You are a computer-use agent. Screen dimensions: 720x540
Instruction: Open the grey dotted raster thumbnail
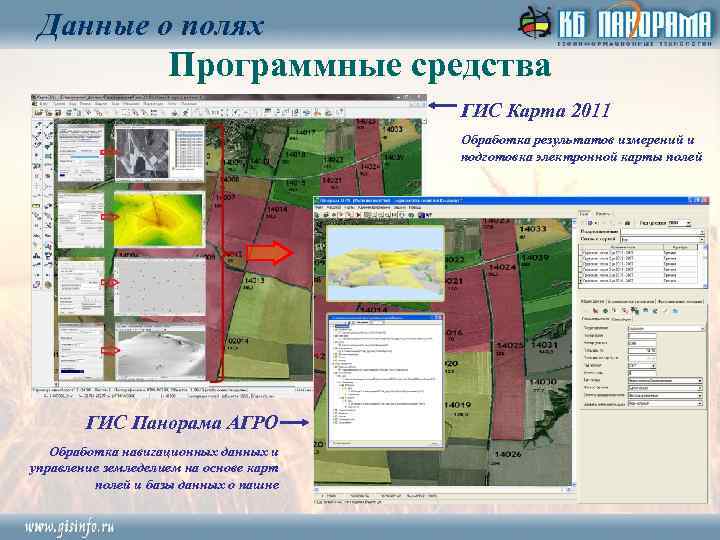tap(160, 286)
